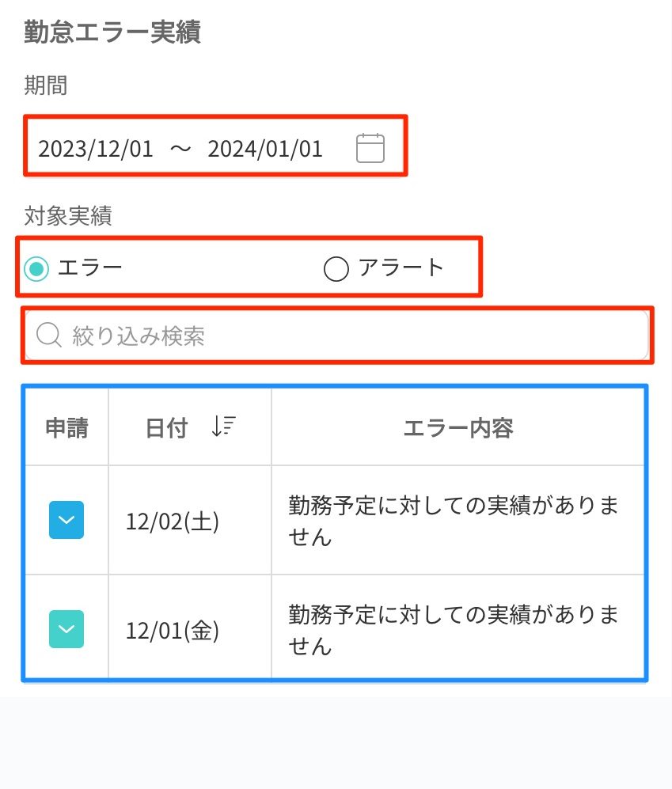Click the 申請 column header
This screenshot has height=789, width=672.
(x=66, y=428)
